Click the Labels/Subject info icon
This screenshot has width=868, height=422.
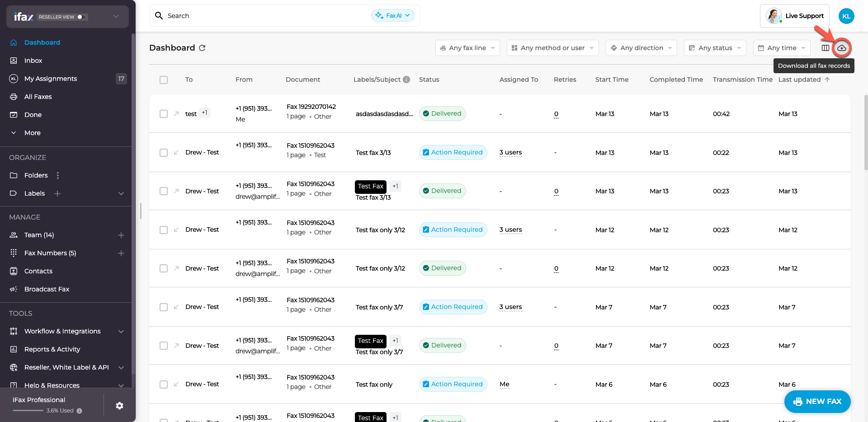click(406, 80)
